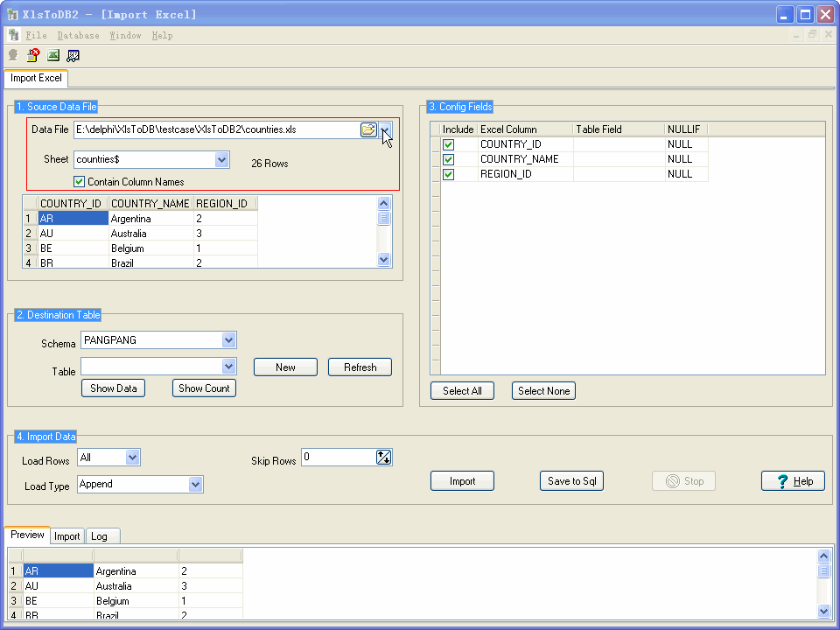This screenshot has width=840, height=630.
Task: Uncheck Include for COUNTRY_ID field
Action: pos(448,144)
